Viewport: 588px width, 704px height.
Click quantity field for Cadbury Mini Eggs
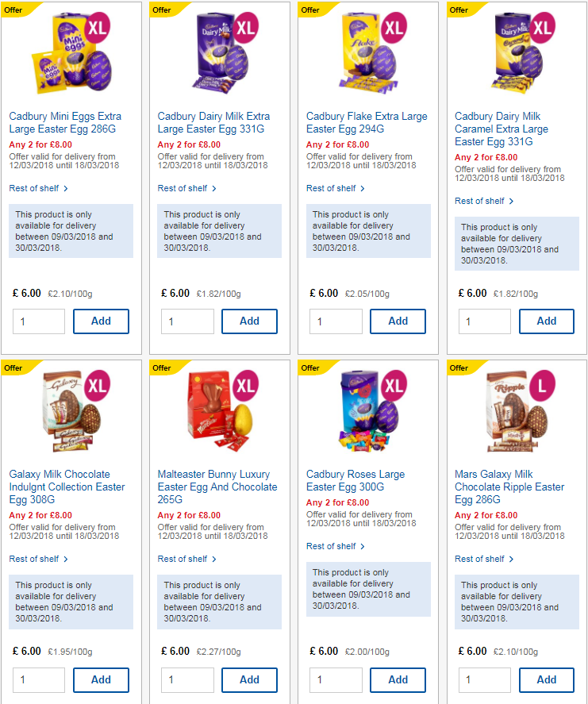[39, 321]
